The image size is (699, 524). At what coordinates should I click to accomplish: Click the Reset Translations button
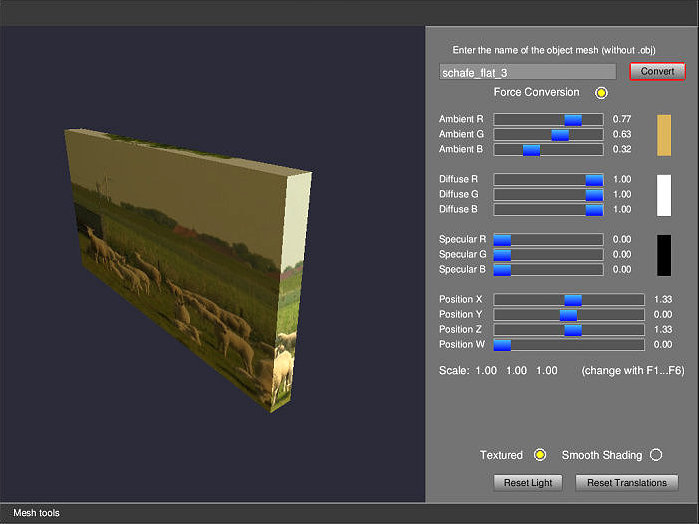click(627, 483)
